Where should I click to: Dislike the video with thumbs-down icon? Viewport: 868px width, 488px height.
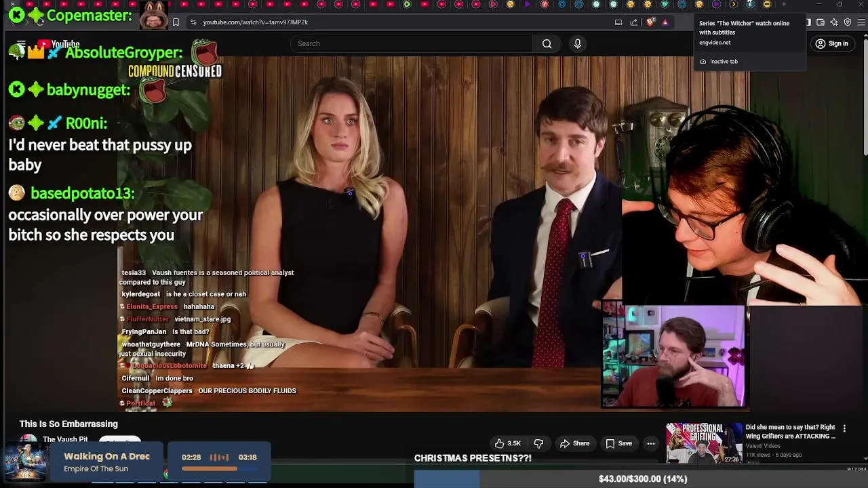pos(538,443)
